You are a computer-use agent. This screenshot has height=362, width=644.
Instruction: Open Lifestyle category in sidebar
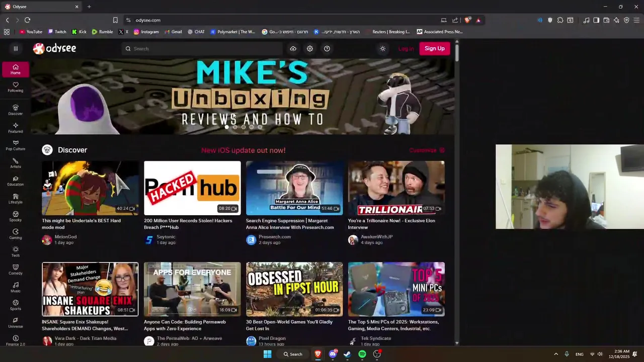click(16, 199)
